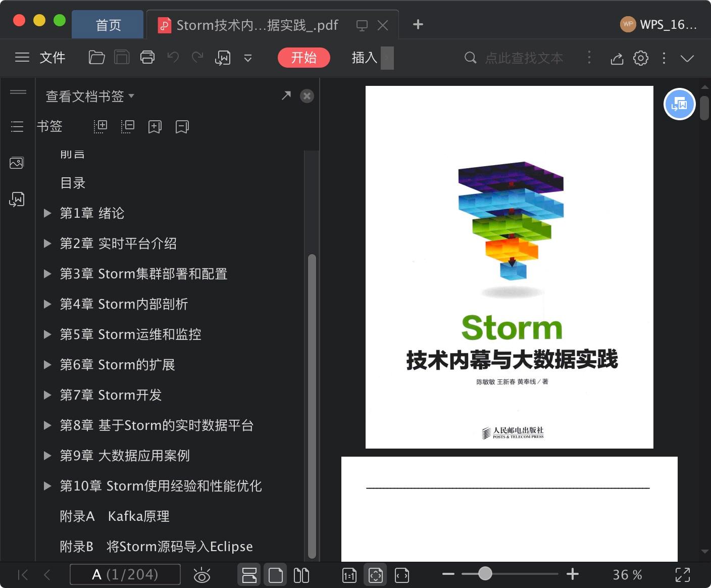
Task: Click the toolbar convert-to-Word icon
Action: [x=223, y=58]
